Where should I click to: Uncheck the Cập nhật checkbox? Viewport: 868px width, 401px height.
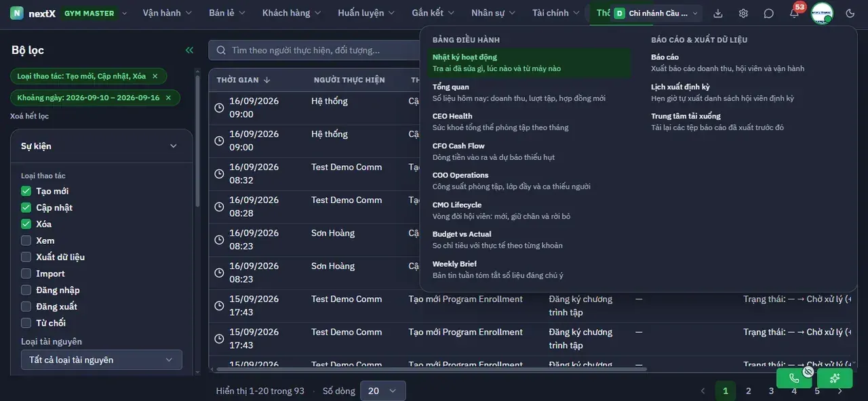[26, 207]
